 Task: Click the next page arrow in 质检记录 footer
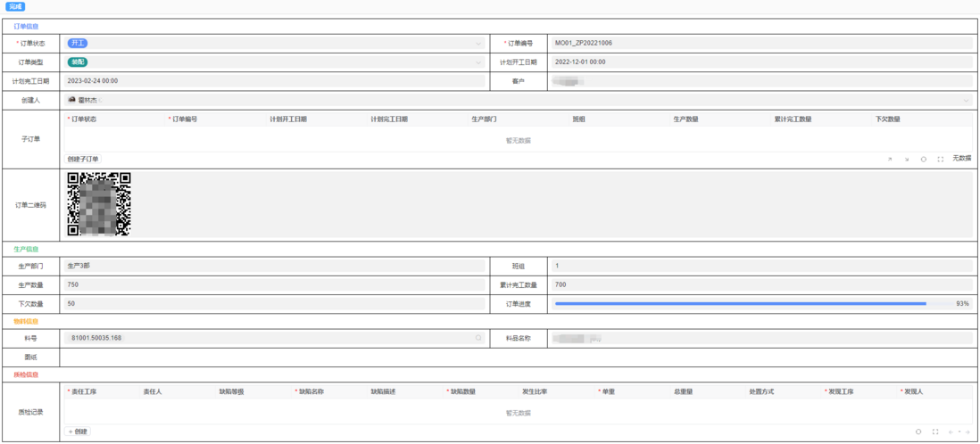tap(967, 432)
